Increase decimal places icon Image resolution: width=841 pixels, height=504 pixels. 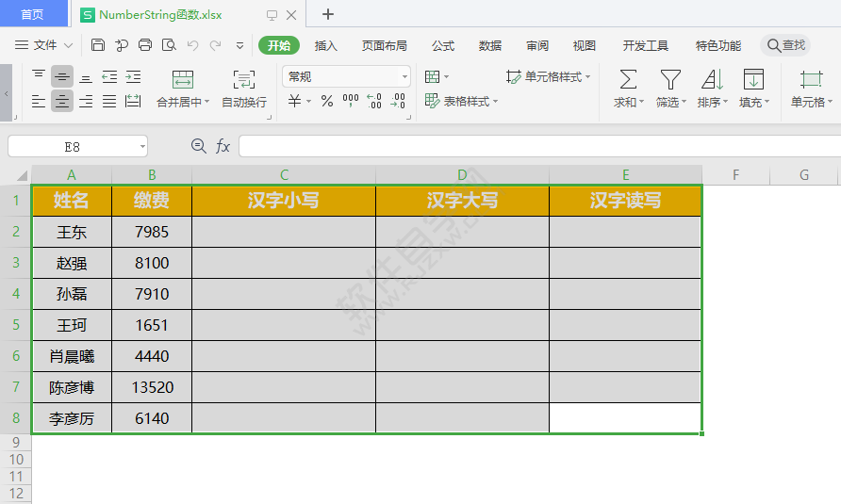pyautogui.click(x=374, y=101)
